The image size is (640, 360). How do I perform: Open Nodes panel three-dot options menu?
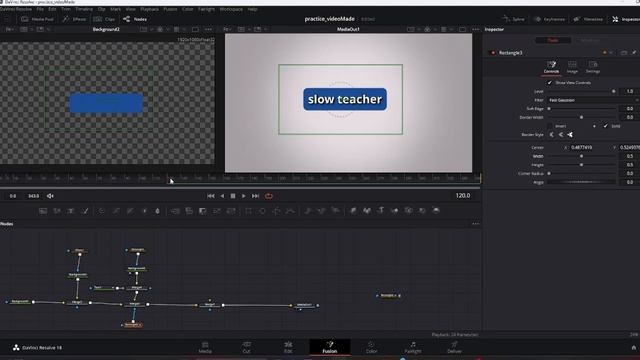coord(476,224)
